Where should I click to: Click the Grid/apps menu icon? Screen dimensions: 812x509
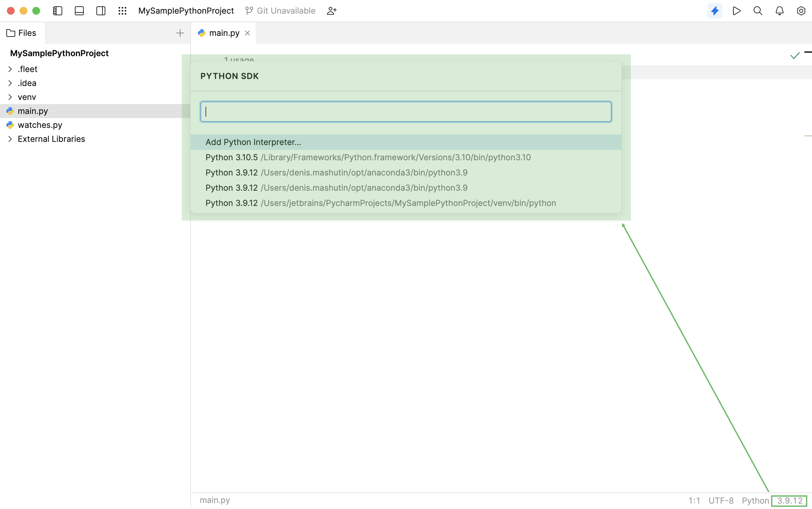click(122, 10)
